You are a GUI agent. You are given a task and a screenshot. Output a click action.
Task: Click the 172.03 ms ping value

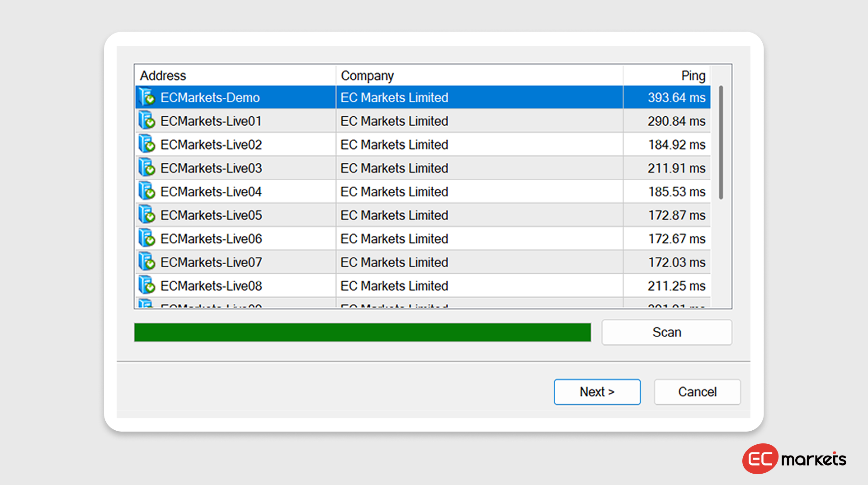(677, 262)
